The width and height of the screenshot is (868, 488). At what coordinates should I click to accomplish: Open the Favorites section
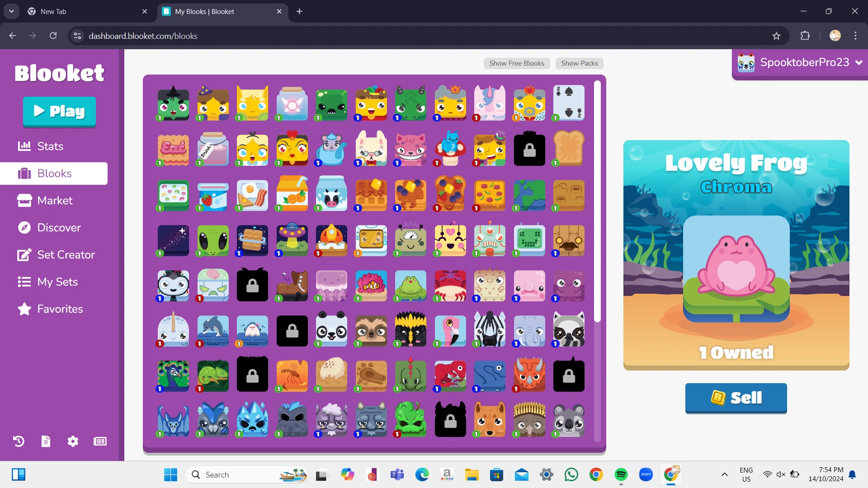60,309
